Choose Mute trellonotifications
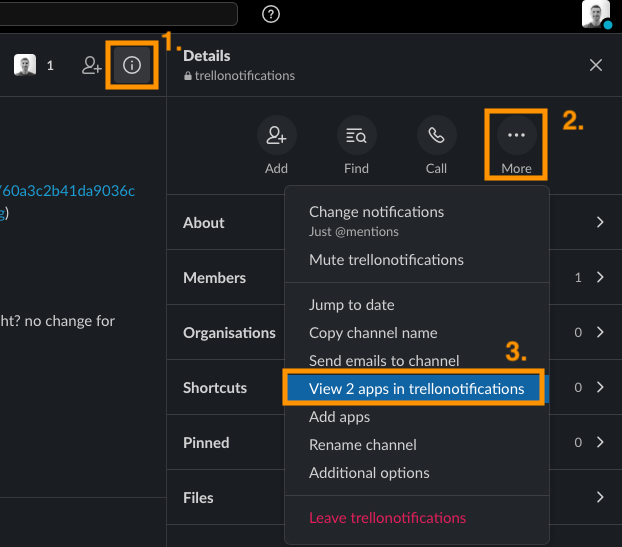This screenshot has width=622, height=547. pos(417,260)
